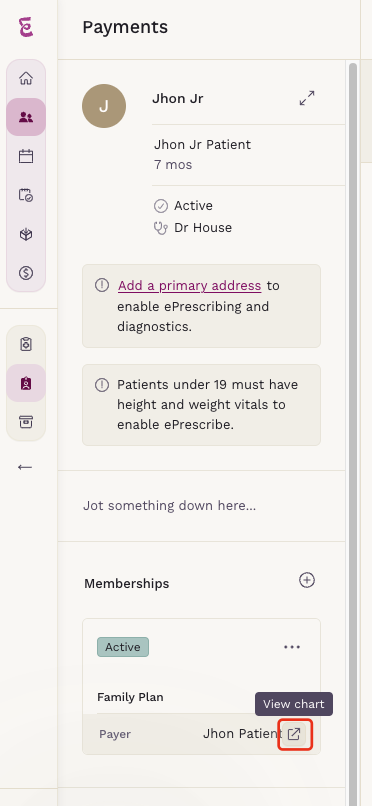Select the highlighted patient clipboard icon
372x806 pixels.
point(26,383)
